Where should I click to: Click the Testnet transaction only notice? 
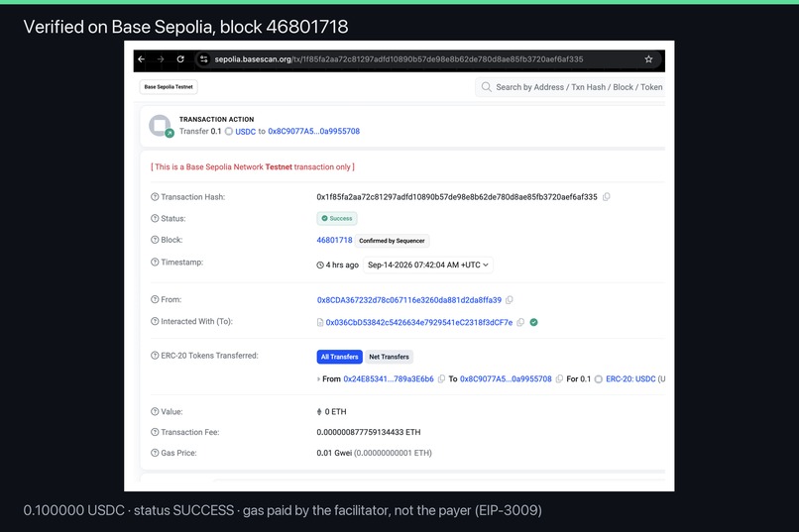tap(253, 167)
